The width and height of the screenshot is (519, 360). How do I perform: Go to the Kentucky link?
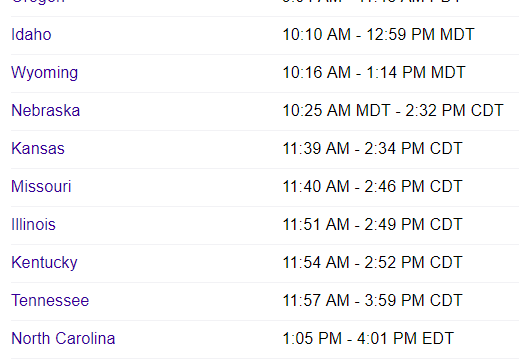tap(44, 263)
